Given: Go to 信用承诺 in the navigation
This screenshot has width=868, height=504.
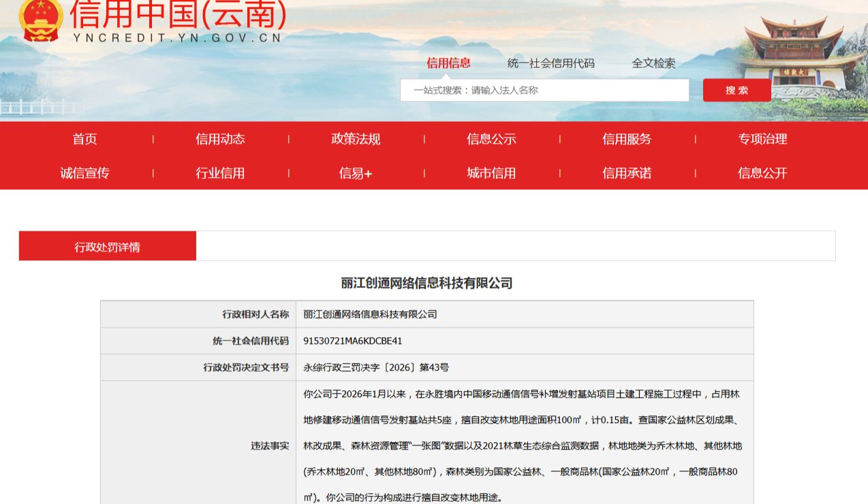Looking at the screenshot, I should coord(627,173).
